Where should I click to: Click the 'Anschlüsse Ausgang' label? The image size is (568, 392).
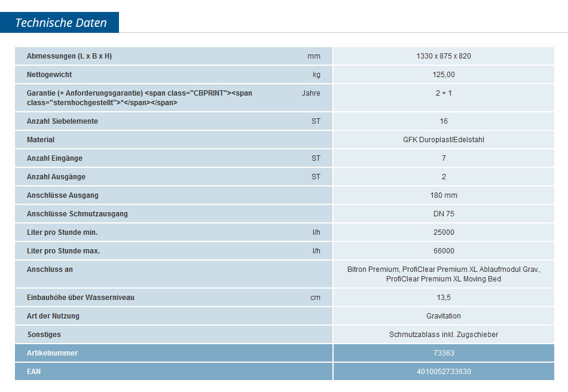(x=63, y=195)
